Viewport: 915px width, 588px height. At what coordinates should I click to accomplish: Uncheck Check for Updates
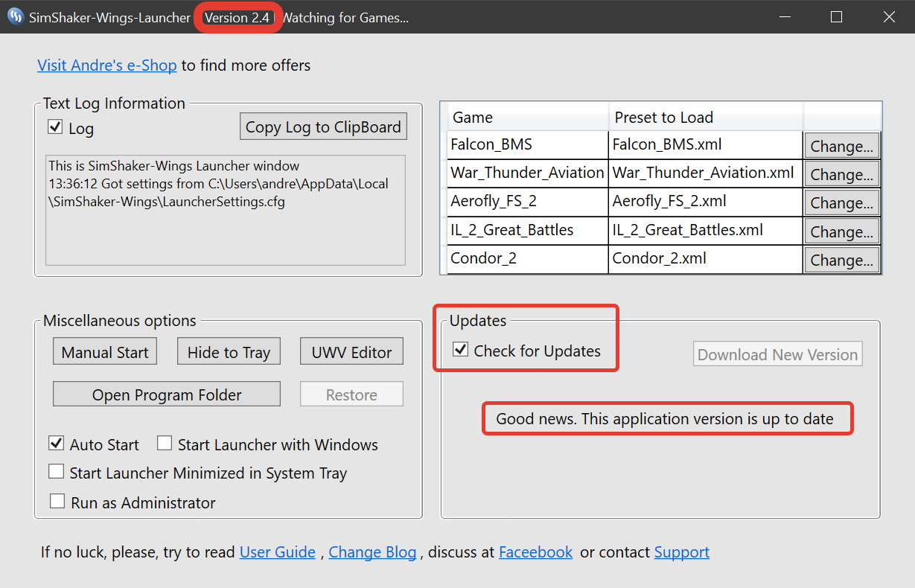coord(461,350)
